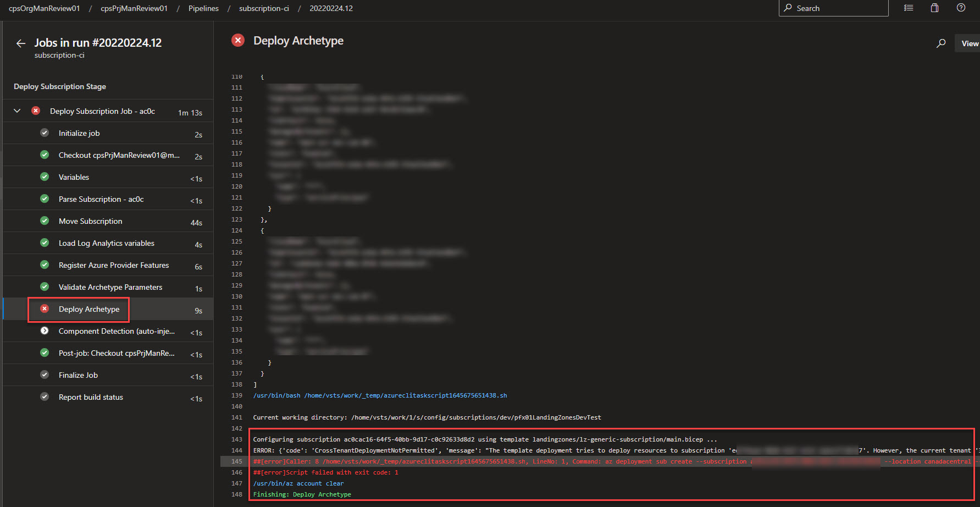Image resolution: width=980 pixels, height=507 pixels.
Task: Select the Initialize job step
Action: [108, 133]
